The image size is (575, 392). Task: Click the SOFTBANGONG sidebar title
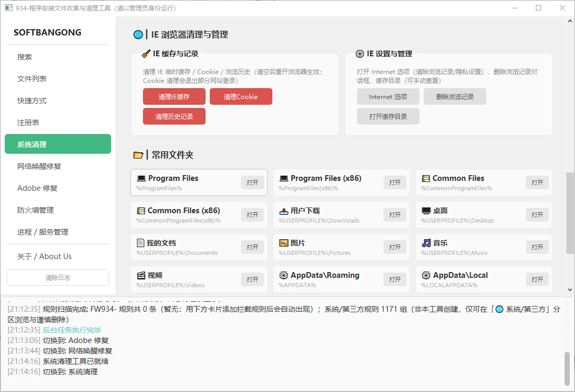[47, 32]
